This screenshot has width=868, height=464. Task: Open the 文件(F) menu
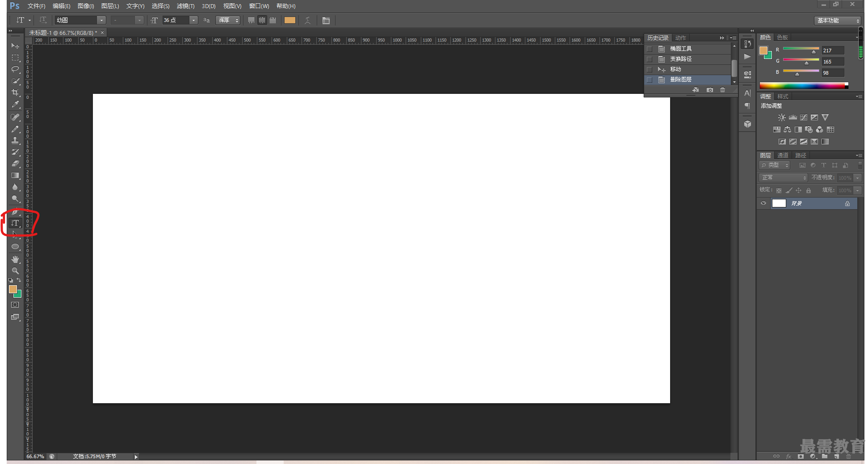click(36, 6)
